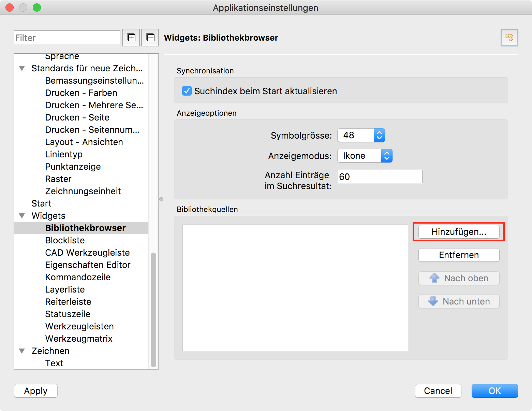Select Blockliste in the settings tree
The height and width of the screenshot is (411, 532).
[65, 240]
